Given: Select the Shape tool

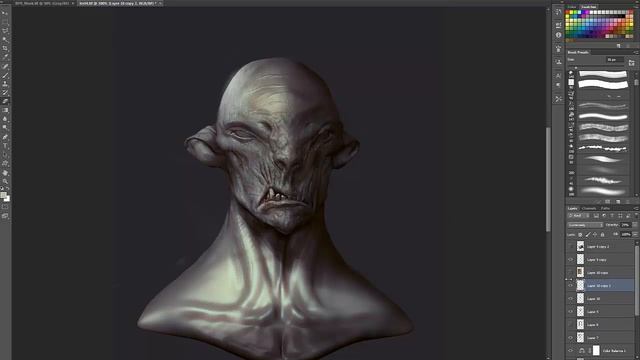Looking at the screenshot, I should 5,163.
